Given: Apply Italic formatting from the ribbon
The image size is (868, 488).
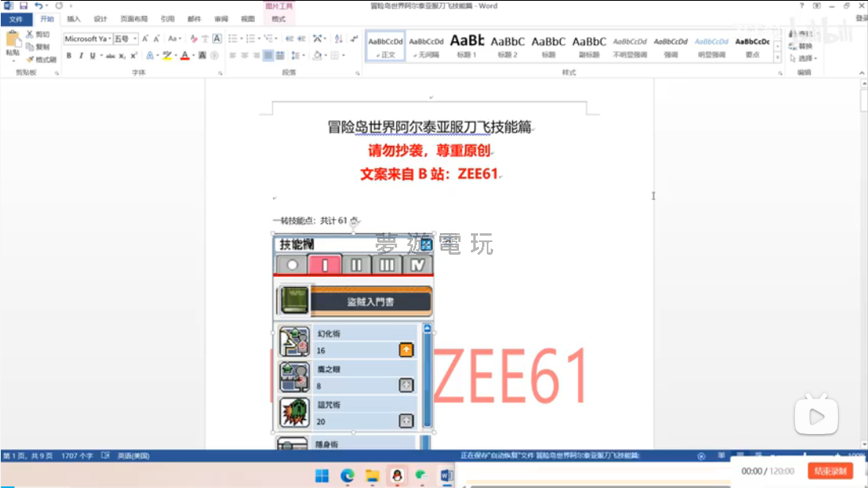Looking at the screenshot, I should click(x=80, y=56).
